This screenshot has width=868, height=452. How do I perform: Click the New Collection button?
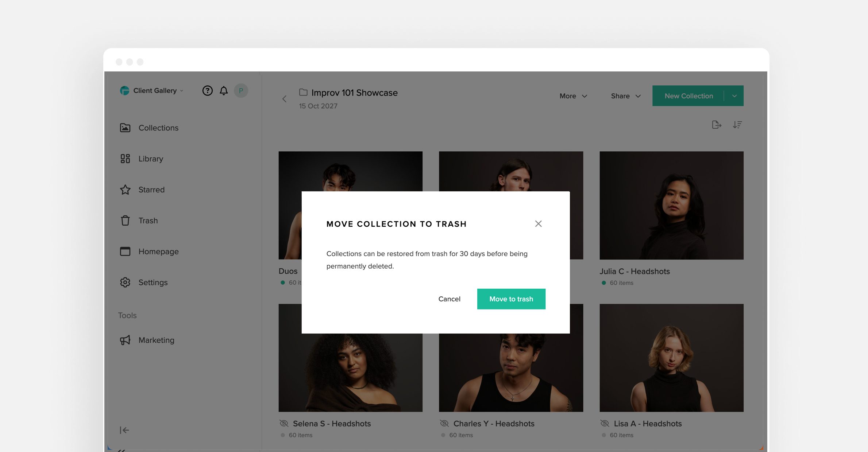[x=688, y=96]
